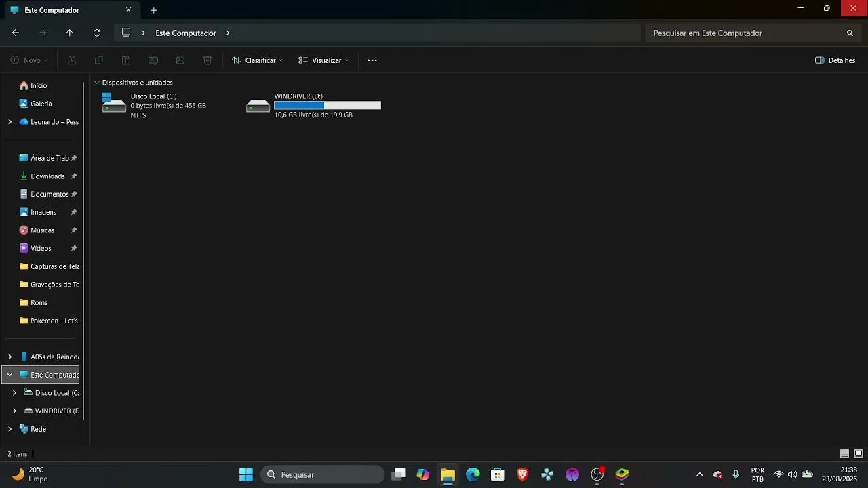868x488 pixels.
Task: Refresh the Este Computador view
Action: click(x=97, y=33)
